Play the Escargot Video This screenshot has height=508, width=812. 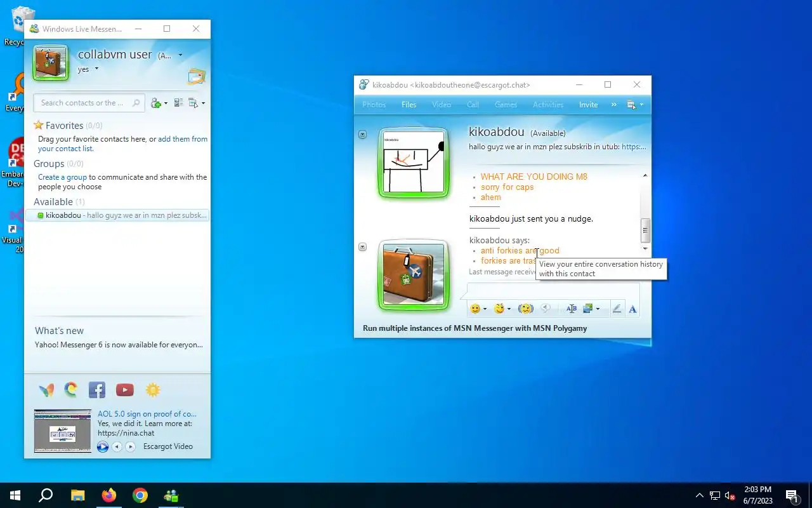coord(103,447)
